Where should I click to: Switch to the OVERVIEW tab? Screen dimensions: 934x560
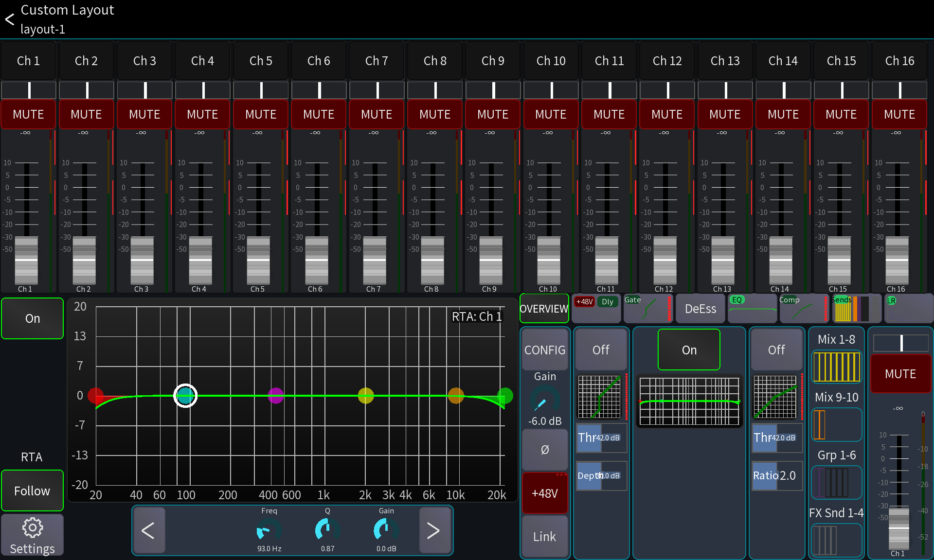[544, 309]
